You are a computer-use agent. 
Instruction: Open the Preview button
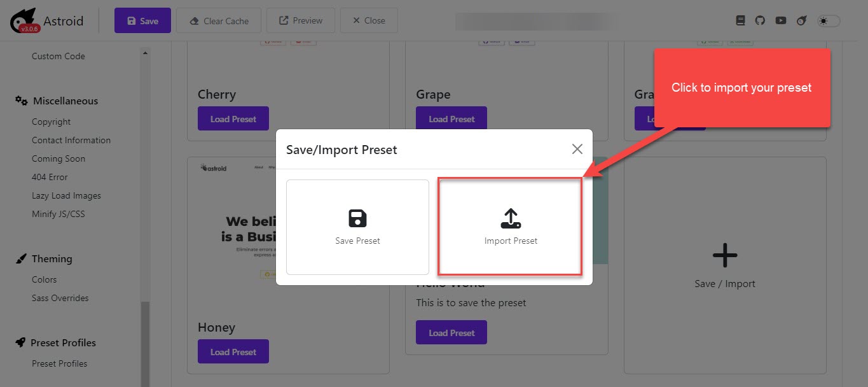[x=301, y=20]
